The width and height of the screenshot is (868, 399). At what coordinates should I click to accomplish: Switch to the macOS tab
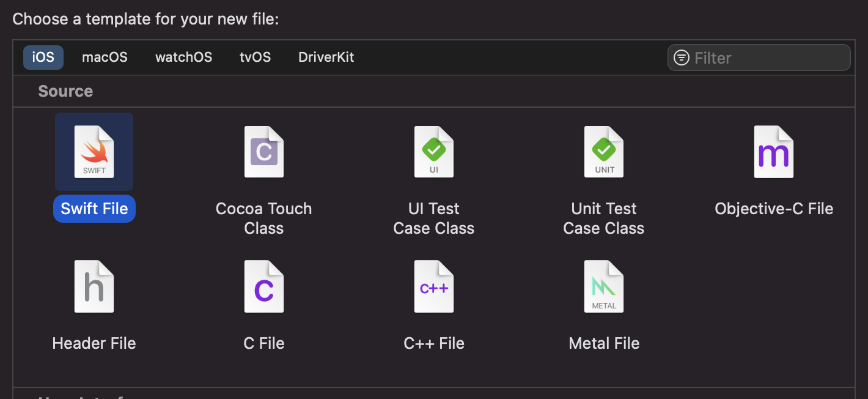pyautogui.click(x=105, y=58)
